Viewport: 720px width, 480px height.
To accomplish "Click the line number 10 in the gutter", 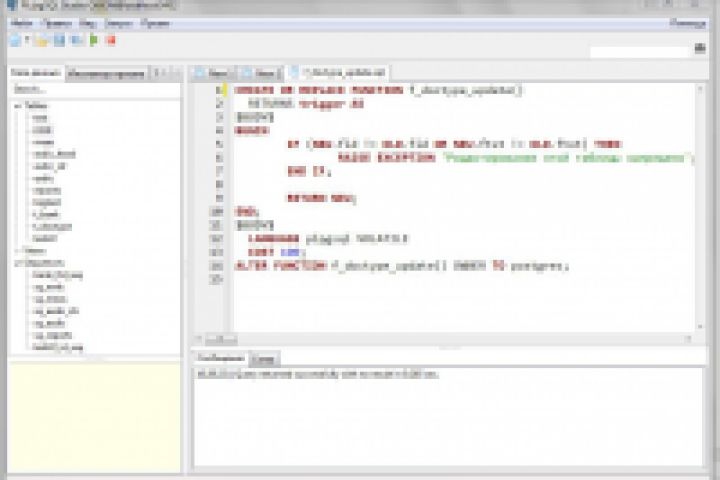I will (216, 212).
